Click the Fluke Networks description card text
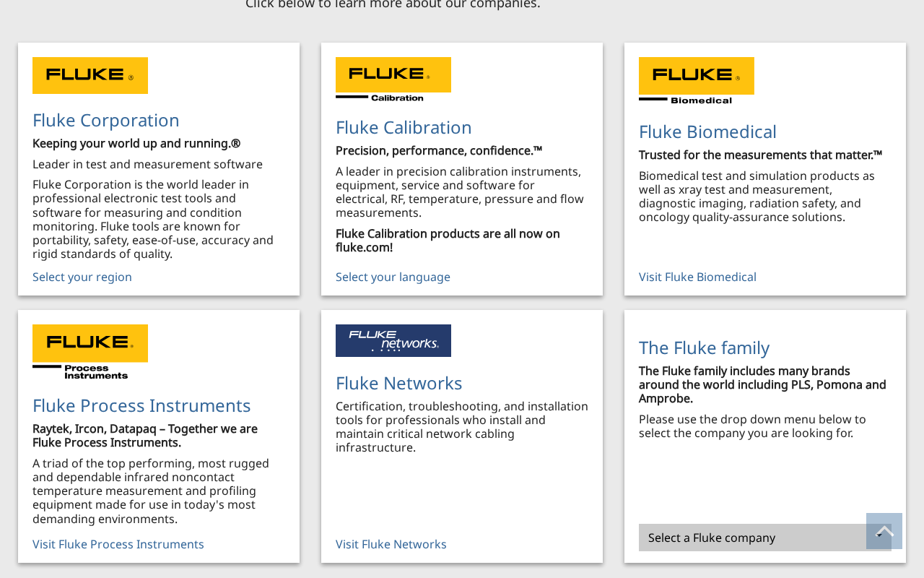 [462, 427]
